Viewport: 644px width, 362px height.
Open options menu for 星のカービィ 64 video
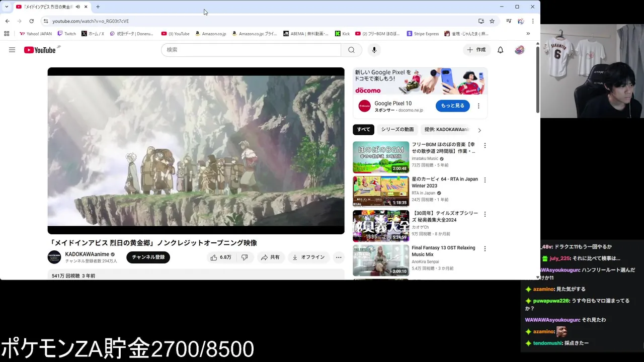coord(485,180)
